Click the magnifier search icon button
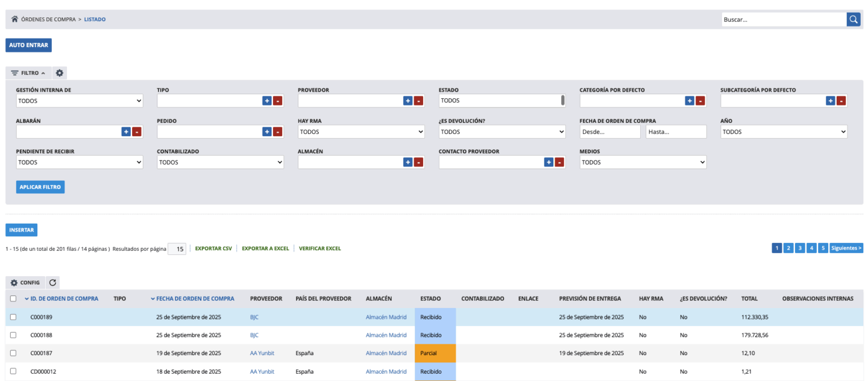 [854, 19]
